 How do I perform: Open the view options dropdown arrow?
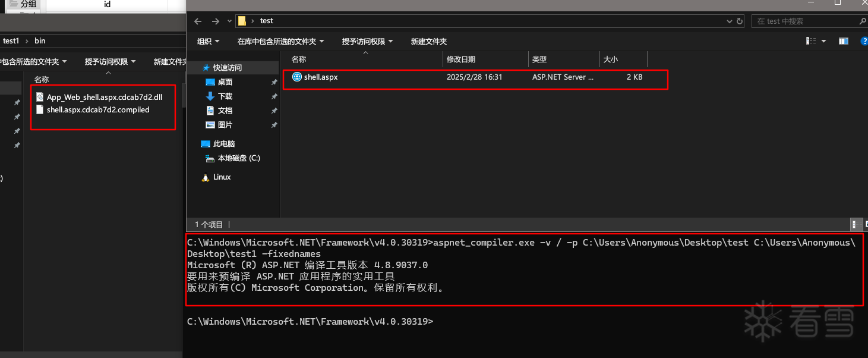823,41
